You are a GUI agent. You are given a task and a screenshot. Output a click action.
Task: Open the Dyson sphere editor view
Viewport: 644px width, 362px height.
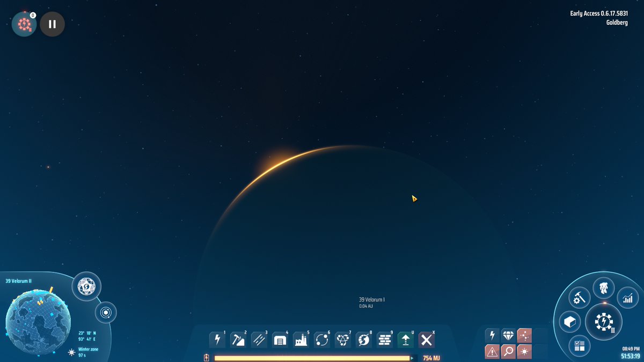tap(86, 287)
